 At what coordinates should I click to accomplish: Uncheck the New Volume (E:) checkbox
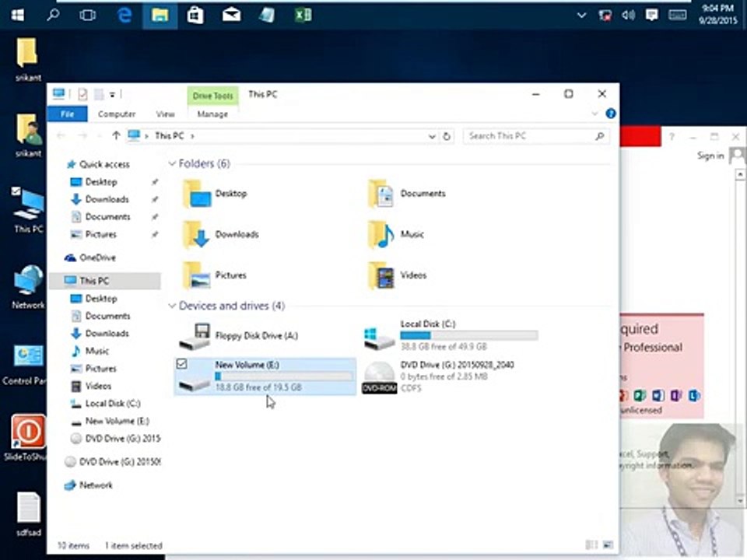pos(181,364)
